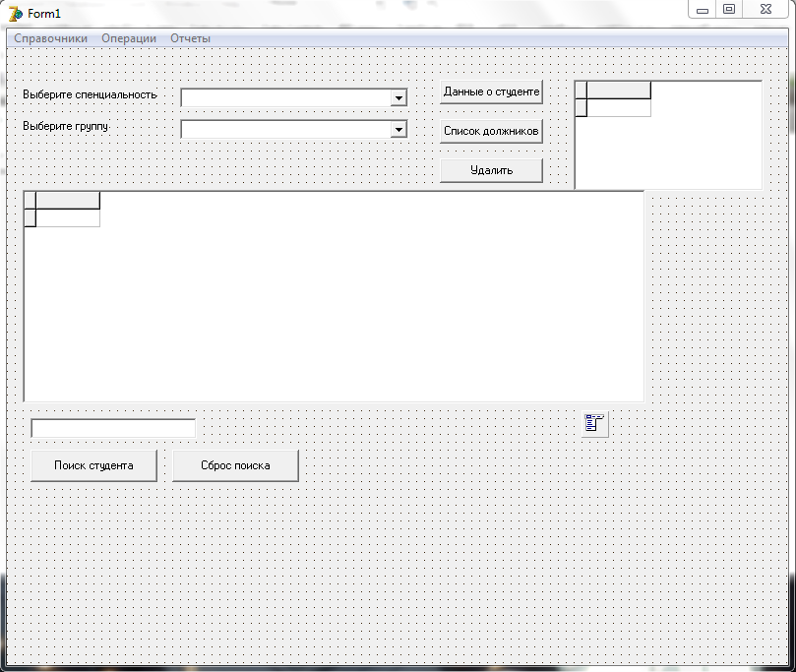Select the Выберите специальность label

[x=90, y=94]
